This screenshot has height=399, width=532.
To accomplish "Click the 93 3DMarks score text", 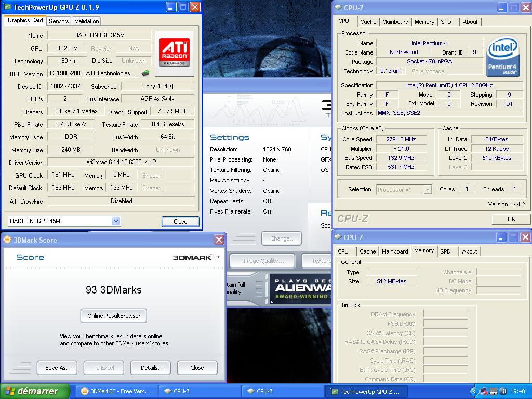I will coord(114,290).
